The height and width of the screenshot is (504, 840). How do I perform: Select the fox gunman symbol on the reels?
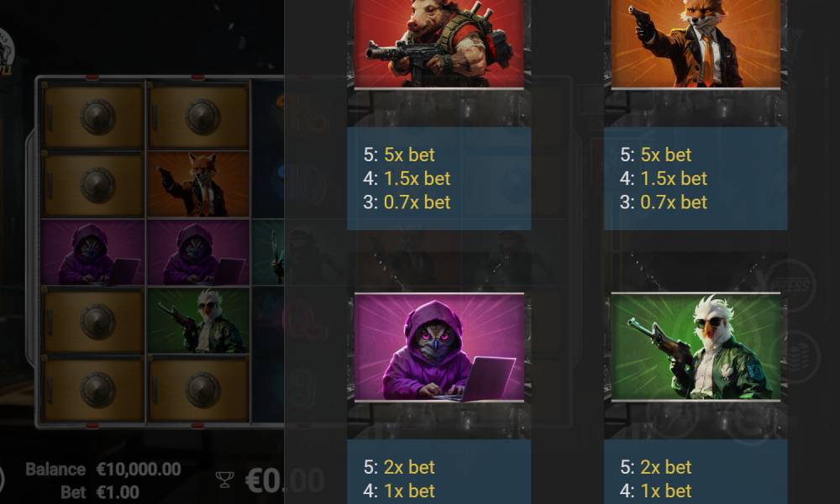[198, 184]
